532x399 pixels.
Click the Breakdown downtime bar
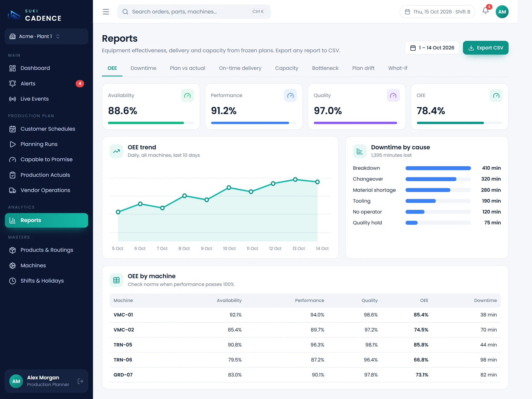tap(438, 168)
